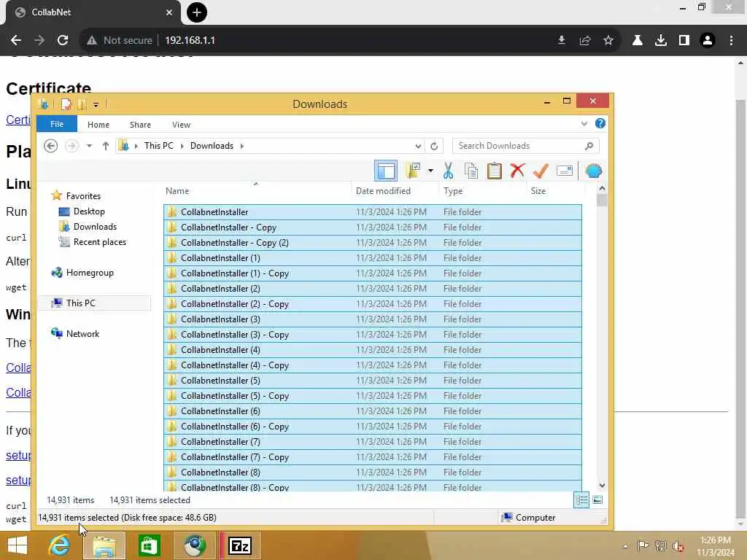Click the orange checkmark properties icon

click(x=541, y=171)
